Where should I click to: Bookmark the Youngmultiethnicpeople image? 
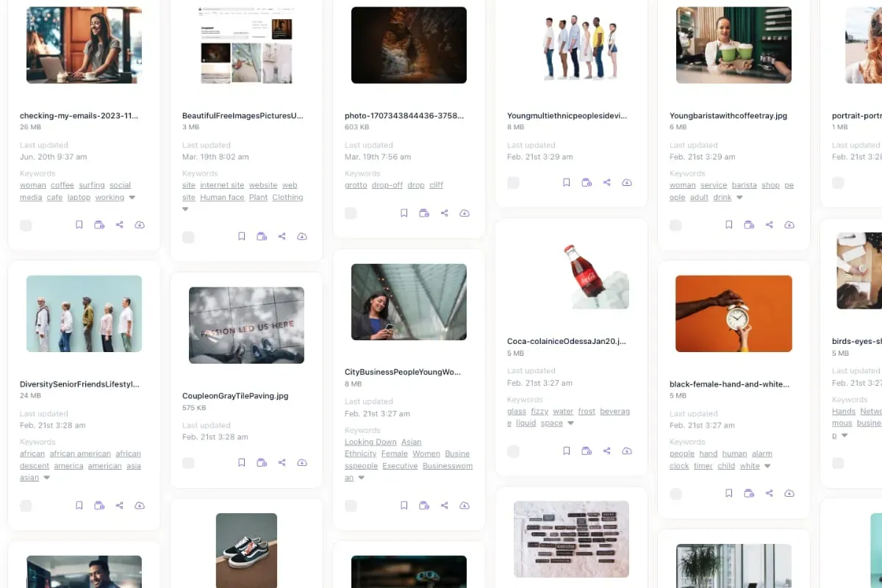tap(567, 182)
